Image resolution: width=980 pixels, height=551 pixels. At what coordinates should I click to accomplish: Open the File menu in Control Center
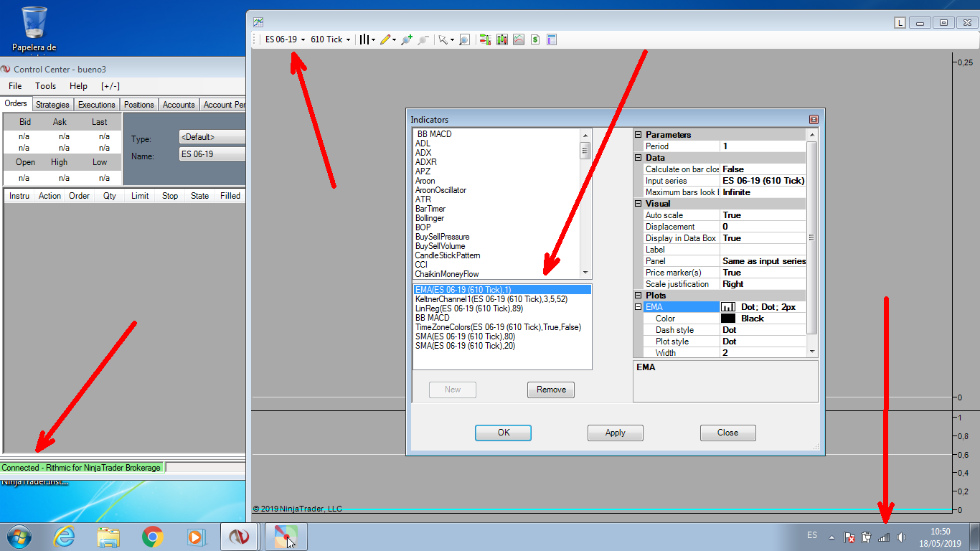(15, 86)
